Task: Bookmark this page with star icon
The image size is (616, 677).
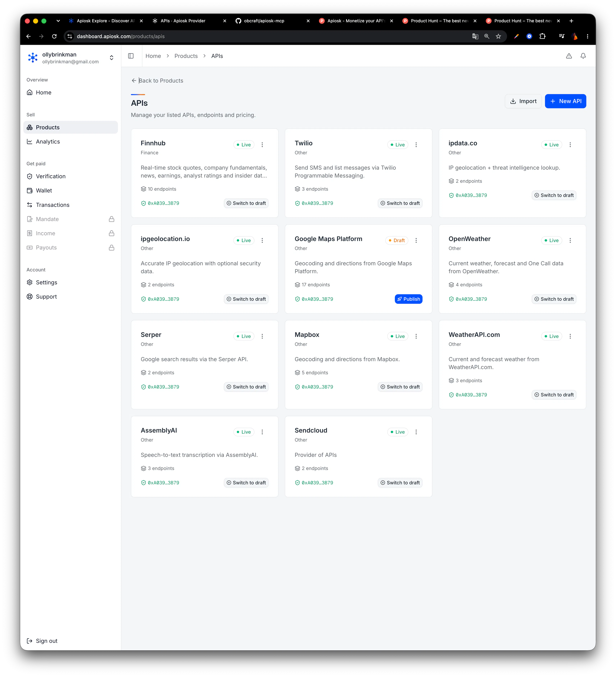Action: [x=498, y=36]
